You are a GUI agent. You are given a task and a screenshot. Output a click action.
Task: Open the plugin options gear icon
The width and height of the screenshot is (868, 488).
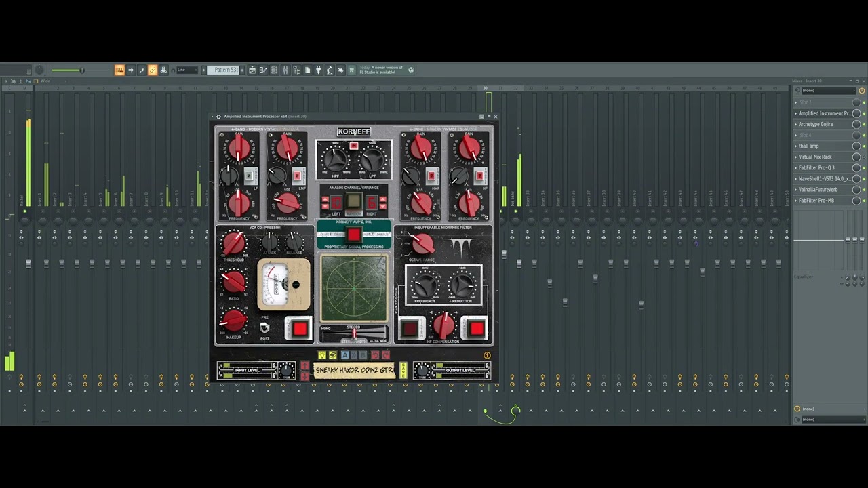point(218,117)
